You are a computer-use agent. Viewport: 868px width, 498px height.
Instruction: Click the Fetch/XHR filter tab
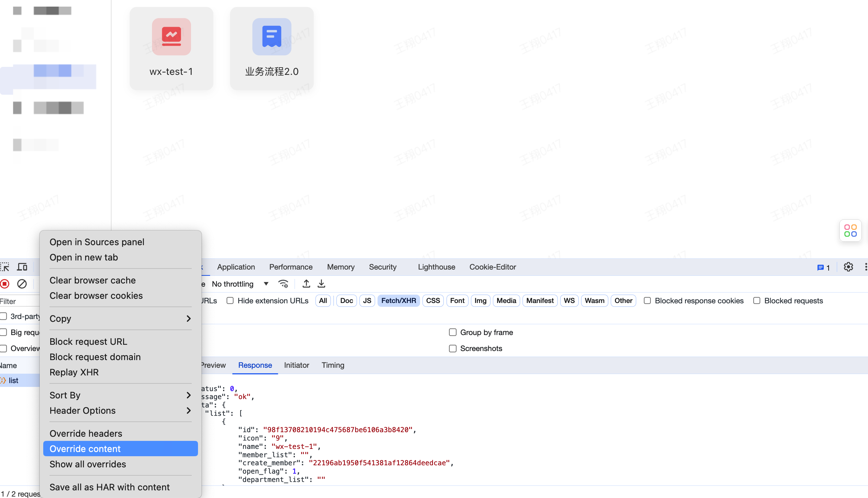point(398,301)
